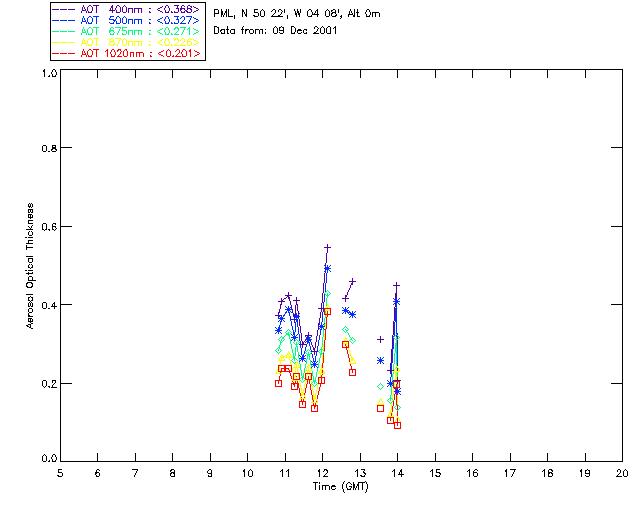640x512 pixels.
Task: Select the green dashed line sample in legend
Action: pos(64,31)
